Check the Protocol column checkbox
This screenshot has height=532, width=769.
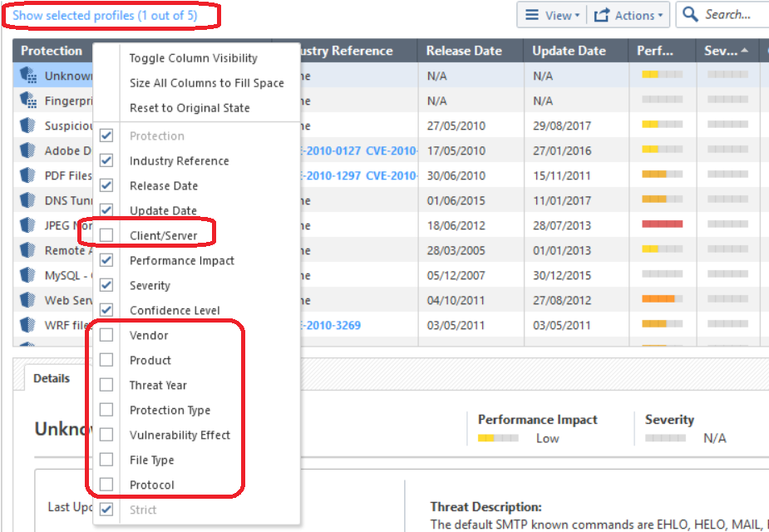106,485
